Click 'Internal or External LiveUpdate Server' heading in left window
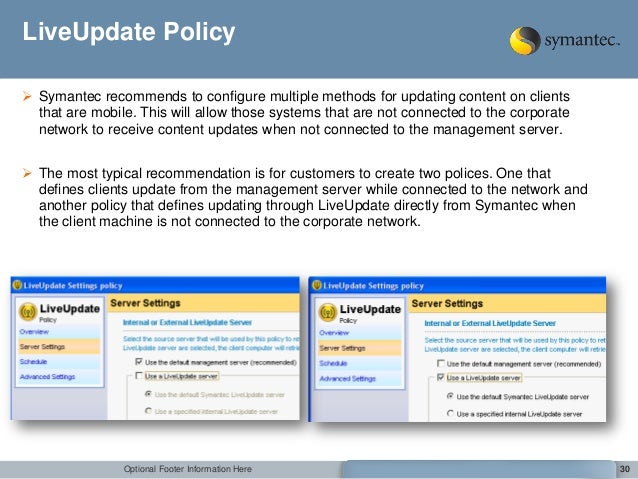 (x=187, y=323)
